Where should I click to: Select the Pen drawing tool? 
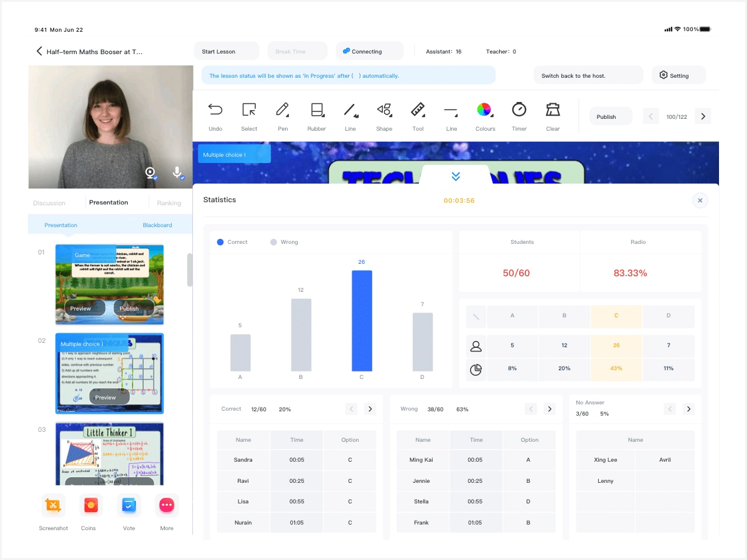pos(283,110)
